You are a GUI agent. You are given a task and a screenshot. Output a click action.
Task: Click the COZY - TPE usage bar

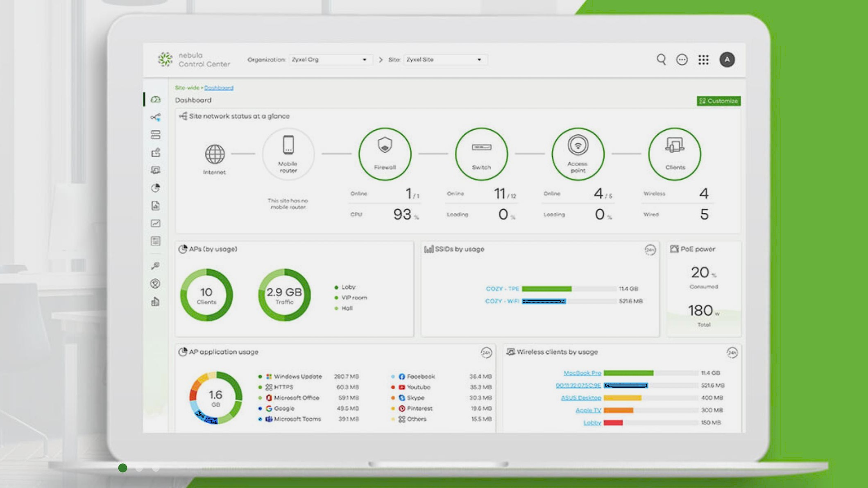pyautogui.click(x=546, y=289)
